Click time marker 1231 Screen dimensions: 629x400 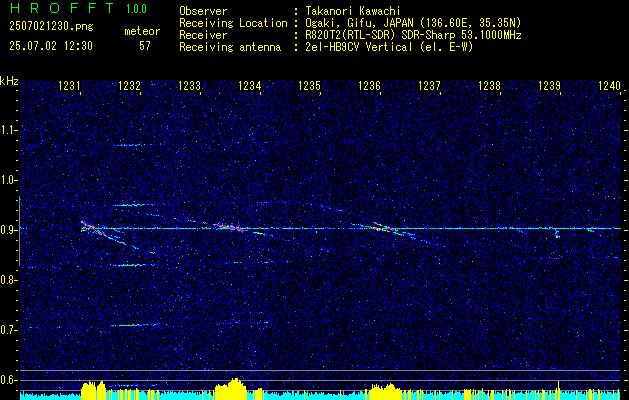[x=69, y=86]
